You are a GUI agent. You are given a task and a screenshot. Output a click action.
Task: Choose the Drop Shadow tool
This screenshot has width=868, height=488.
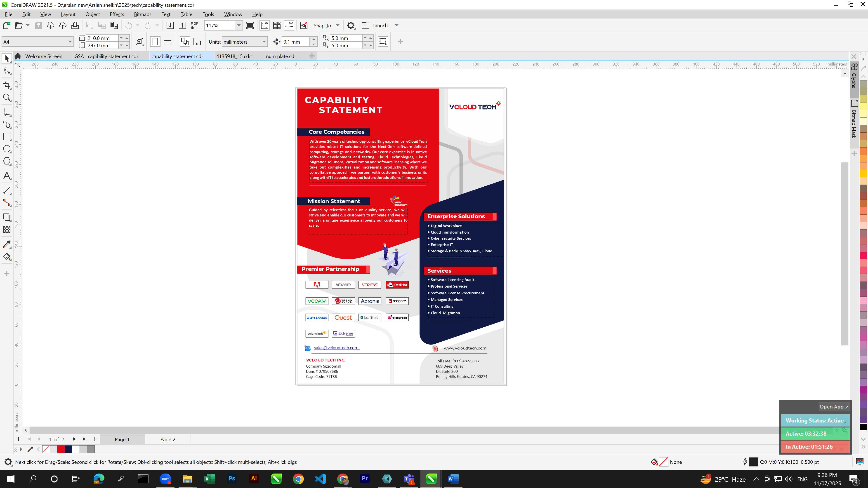7,217
